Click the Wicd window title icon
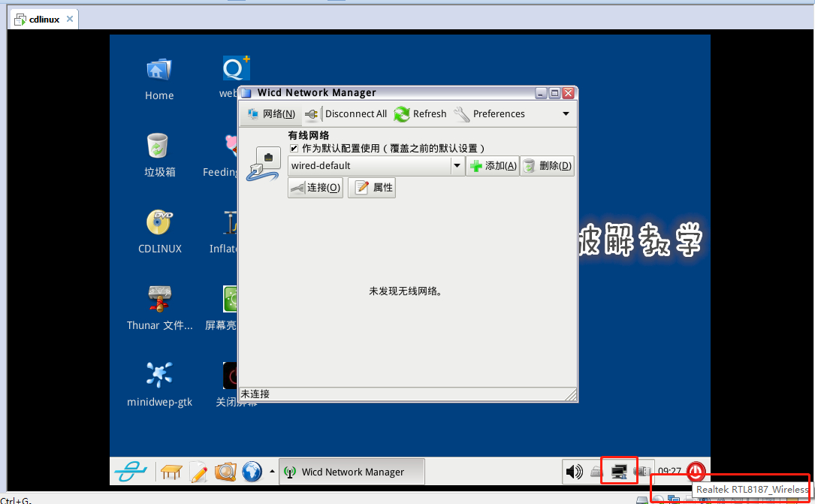 click(247, 93)
